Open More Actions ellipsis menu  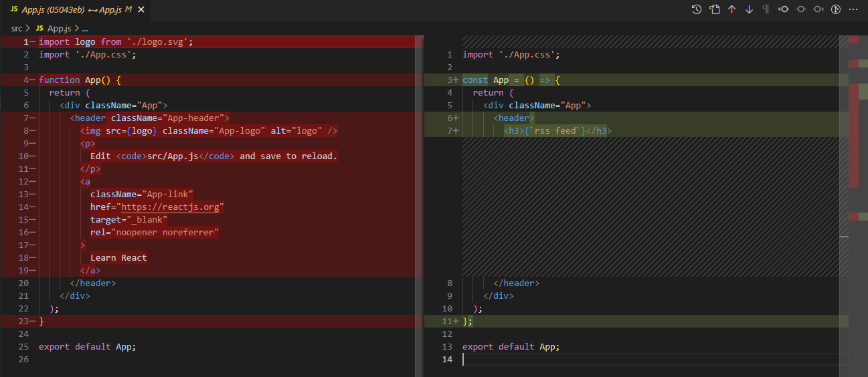853,9
